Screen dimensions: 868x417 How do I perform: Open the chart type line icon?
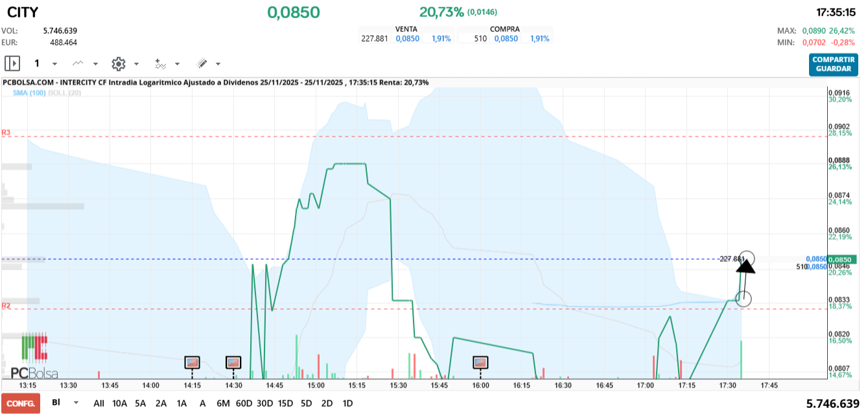[78, 64]
